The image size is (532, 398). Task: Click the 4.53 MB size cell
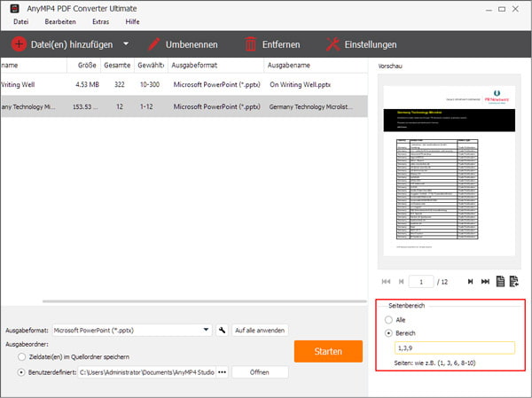(x=87, y=84)
